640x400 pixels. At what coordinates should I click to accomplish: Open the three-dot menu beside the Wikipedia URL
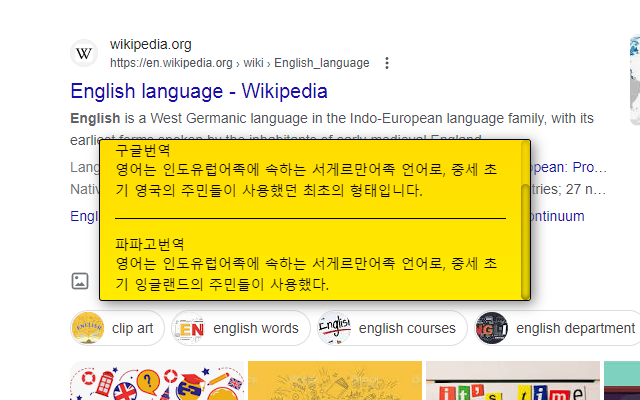387,63
